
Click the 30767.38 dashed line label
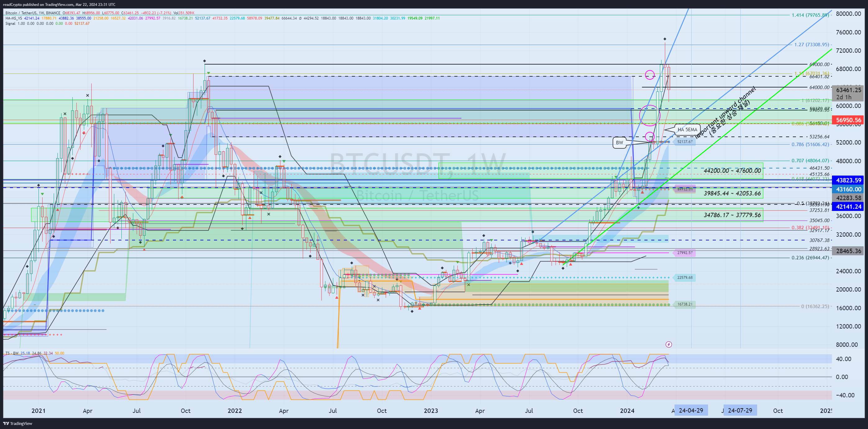(819, 240)
